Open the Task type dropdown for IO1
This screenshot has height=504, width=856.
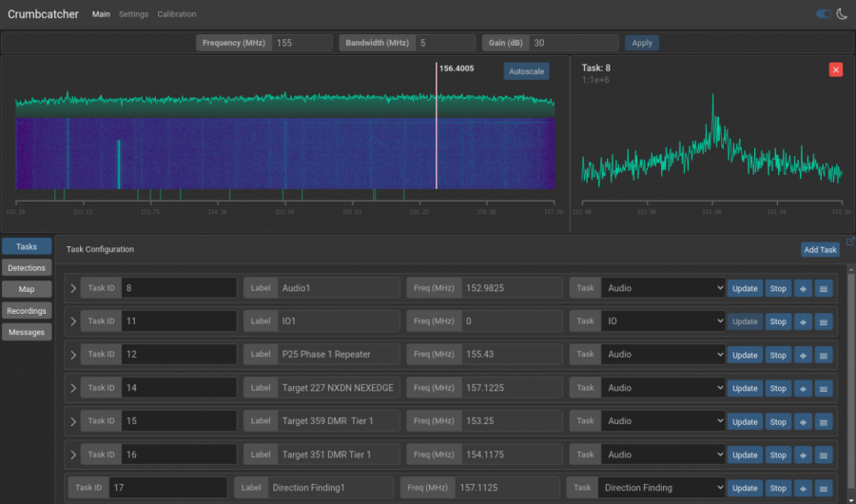click(x=662, y=321)
